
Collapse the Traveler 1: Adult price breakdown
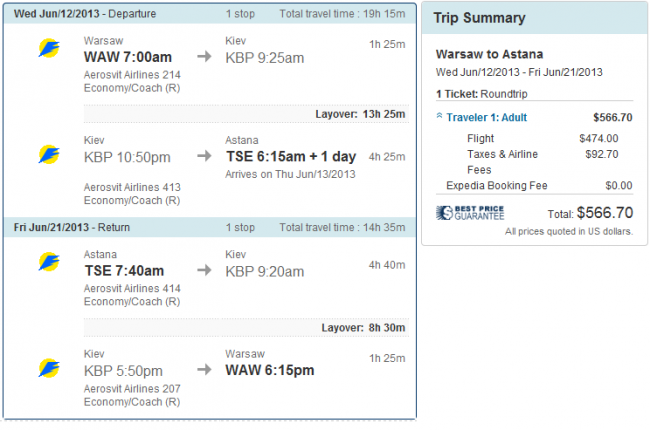440,117
